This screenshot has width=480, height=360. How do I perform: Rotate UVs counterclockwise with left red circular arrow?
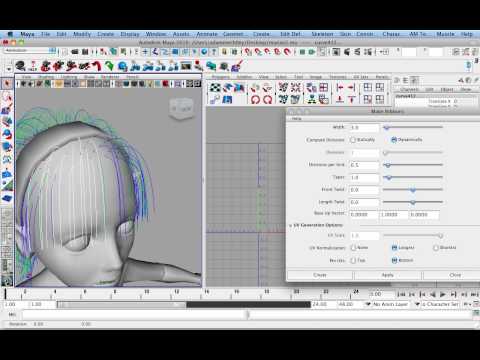[x=255, y=99]
